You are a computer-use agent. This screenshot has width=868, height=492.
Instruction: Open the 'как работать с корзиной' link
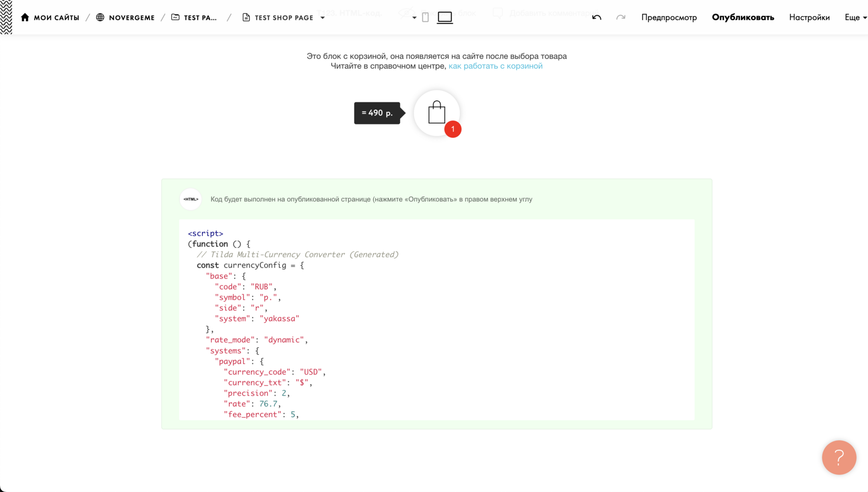click(x=495, y=66)
